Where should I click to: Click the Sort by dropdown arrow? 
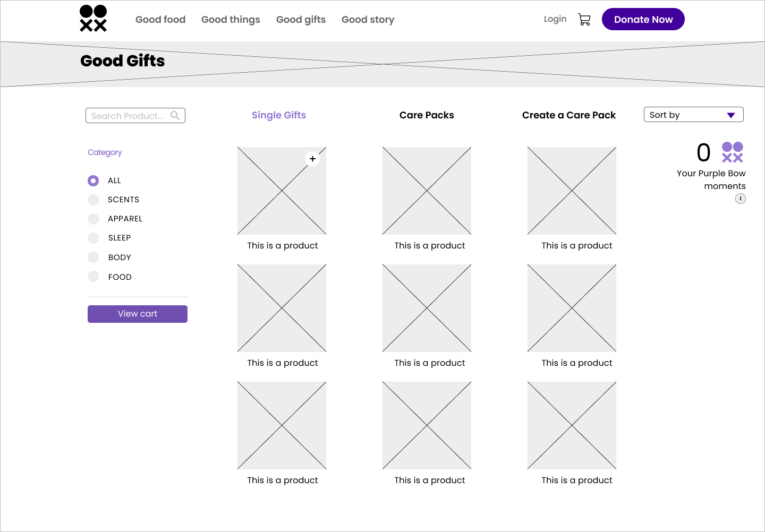tap(730, 115)
